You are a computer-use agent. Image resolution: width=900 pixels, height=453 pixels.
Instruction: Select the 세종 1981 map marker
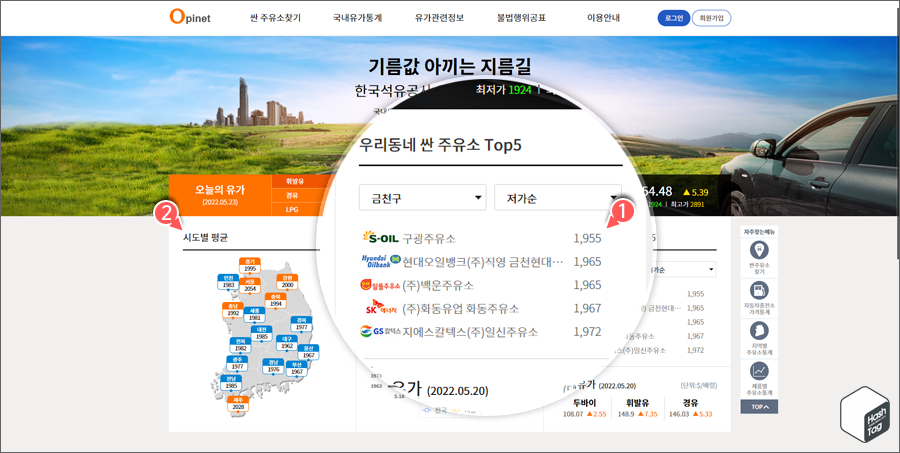(255, 315)
